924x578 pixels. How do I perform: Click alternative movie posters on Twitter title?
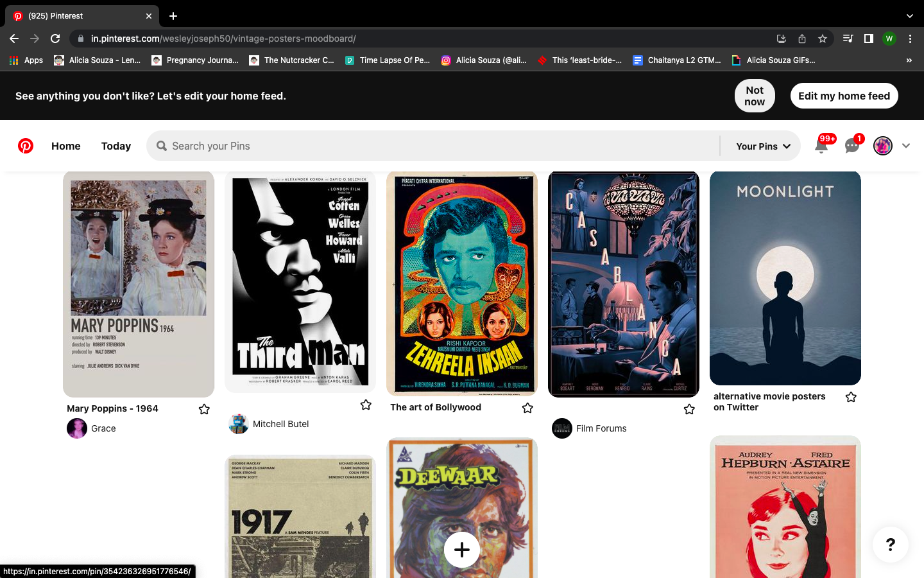tap(769, 402)
